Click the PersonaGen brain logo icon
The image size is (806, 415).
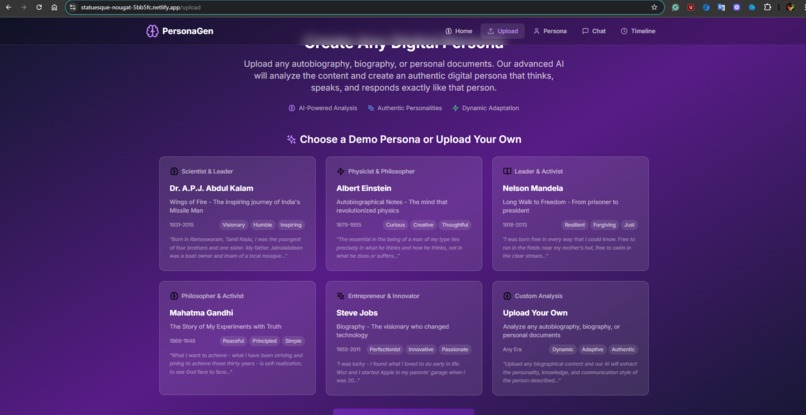click(x=152, y=31)
